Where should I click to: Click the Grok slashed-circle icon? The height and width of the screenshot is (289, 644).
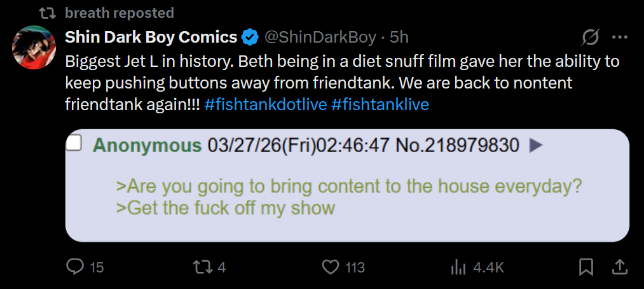(x=591, y=38)
